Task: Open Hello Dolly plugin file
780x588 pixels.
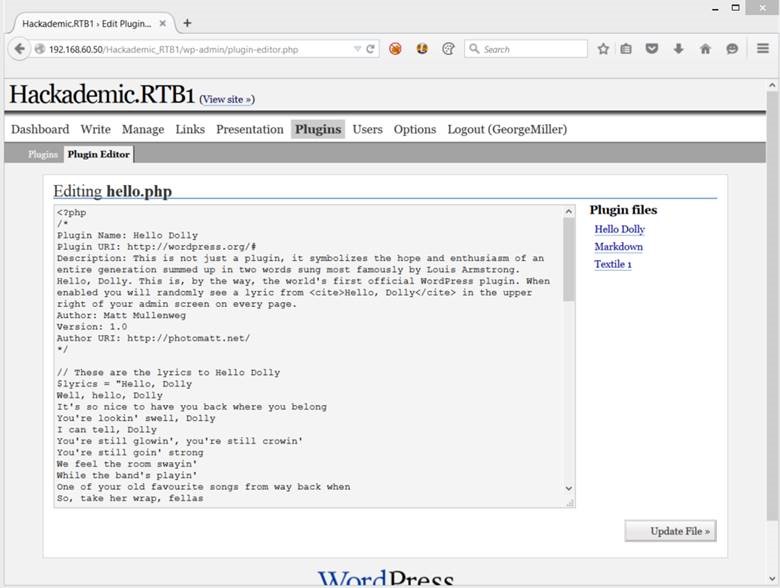Action: [619, 229]
